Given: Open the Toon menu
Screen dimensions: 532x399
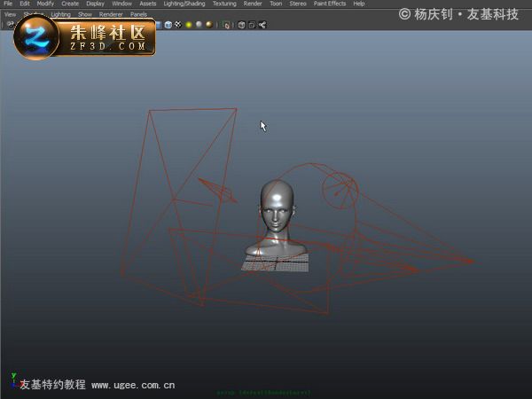Looking at the screenshot, I should (x=276, y=4).
